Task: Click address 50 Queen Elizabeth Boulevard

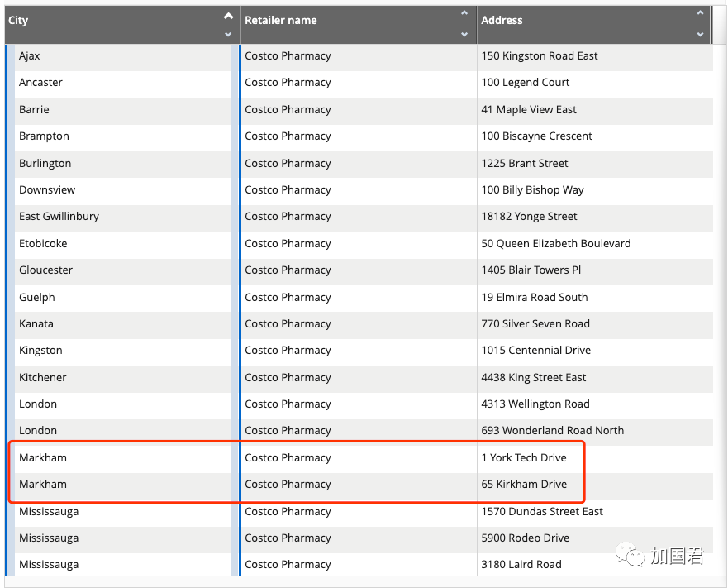Action: coord(556,243)
